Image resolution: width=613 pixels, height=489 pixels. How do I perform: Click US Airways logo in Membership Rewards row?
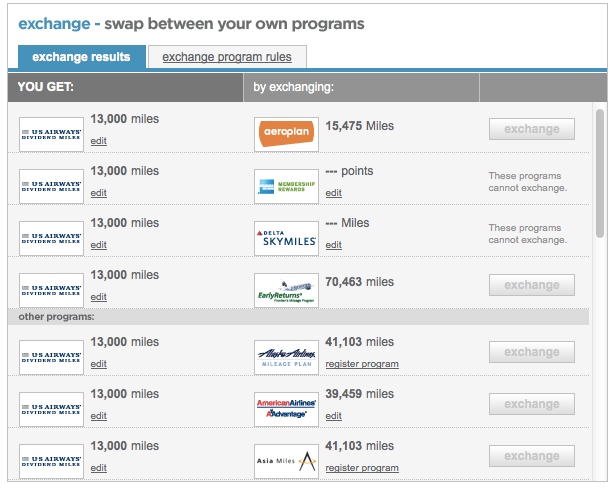[51, 186]
